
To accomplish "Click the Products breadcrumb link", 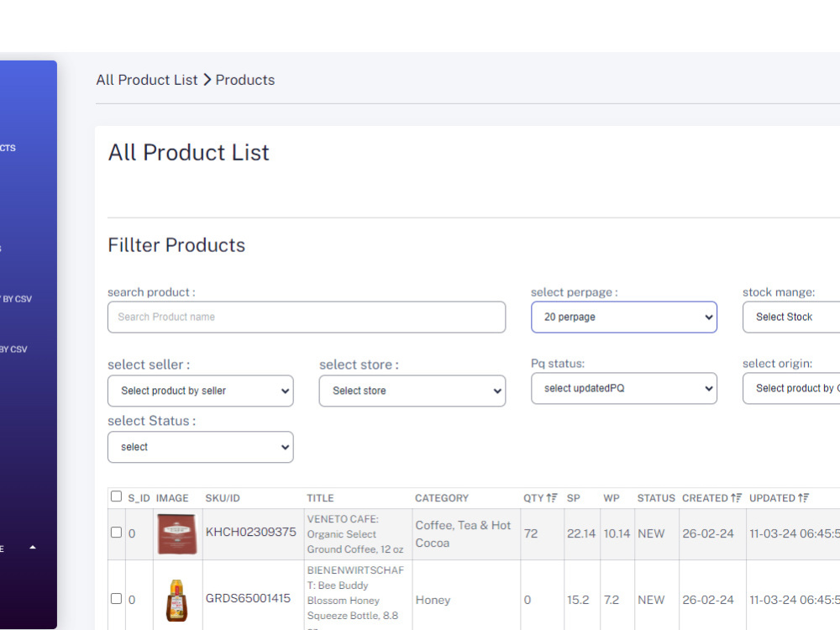I will point(245,80).
